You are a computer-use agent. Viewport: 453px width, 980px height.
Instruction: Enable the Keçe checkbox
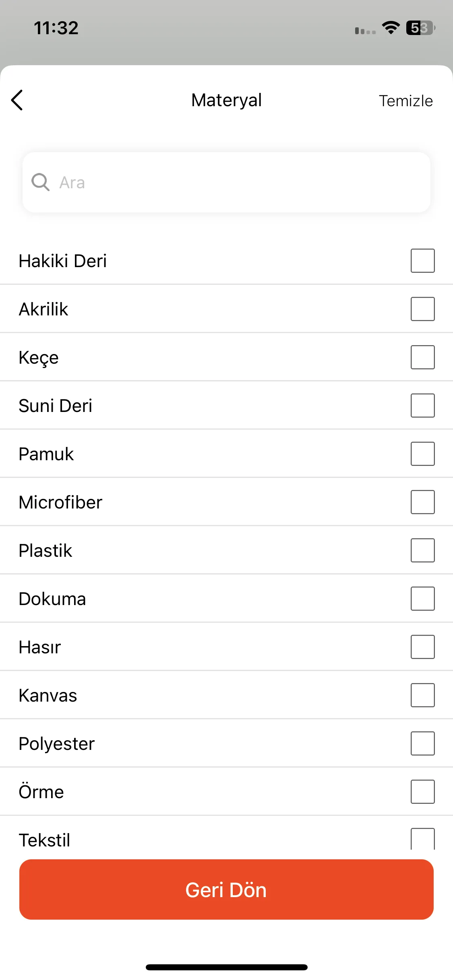point(422,357)
